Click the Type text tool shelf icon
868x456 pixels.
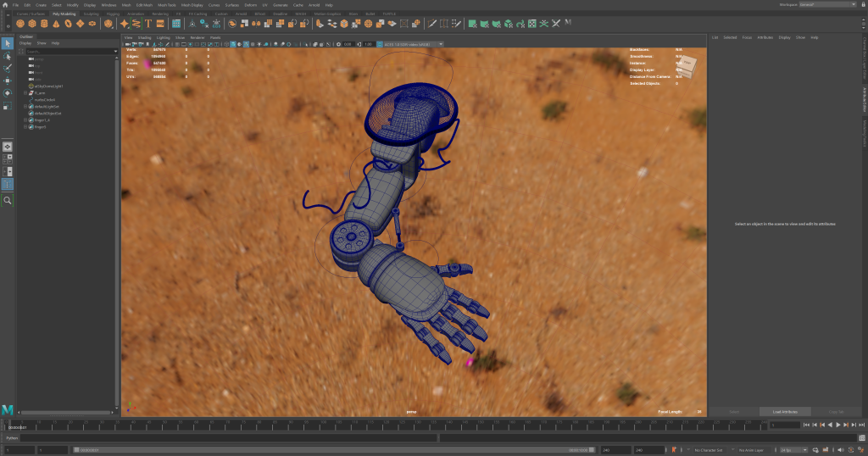point(148,24)
